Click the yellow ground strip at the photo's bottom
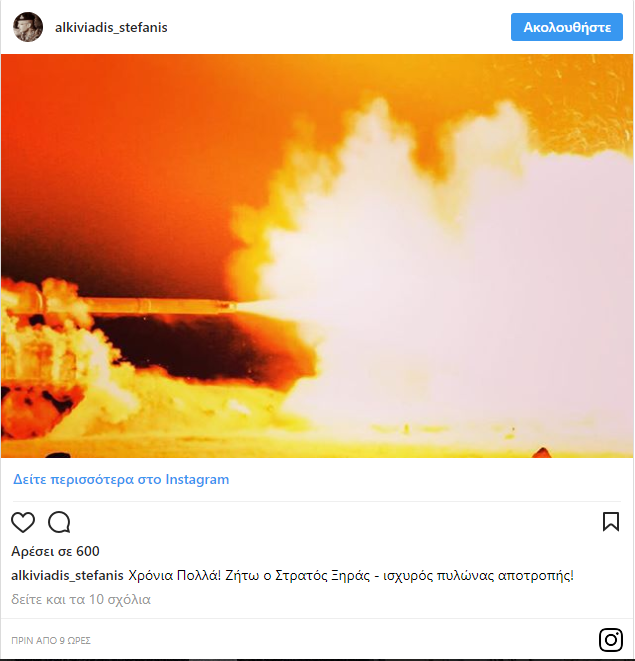 316,445
